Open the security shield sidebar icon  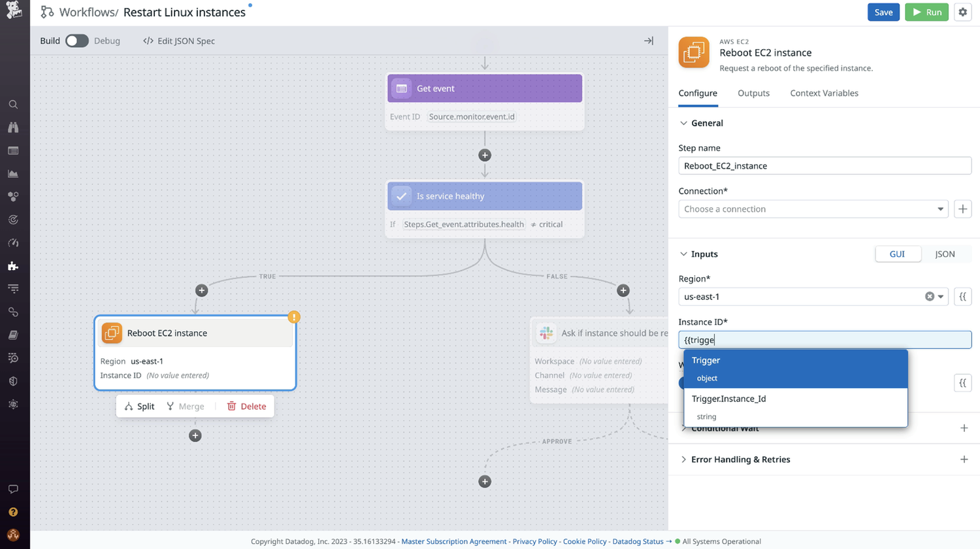point(13,381)
